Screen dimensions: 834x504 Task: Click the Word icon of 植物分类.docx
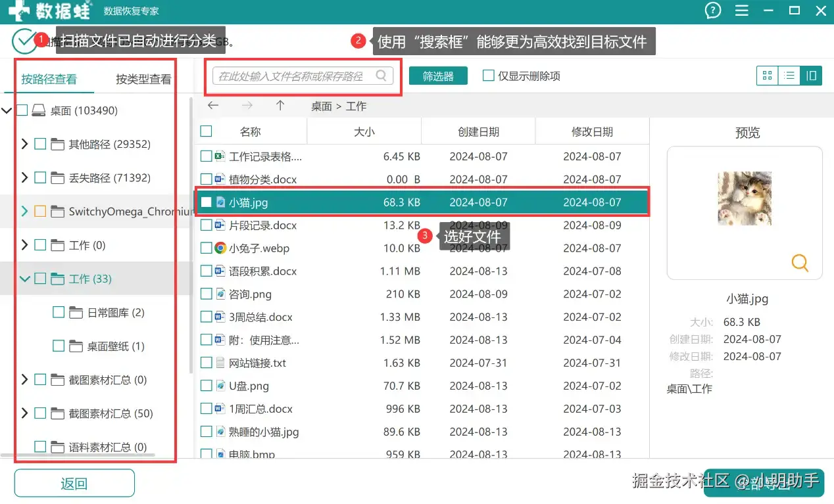tap(221, 179)
